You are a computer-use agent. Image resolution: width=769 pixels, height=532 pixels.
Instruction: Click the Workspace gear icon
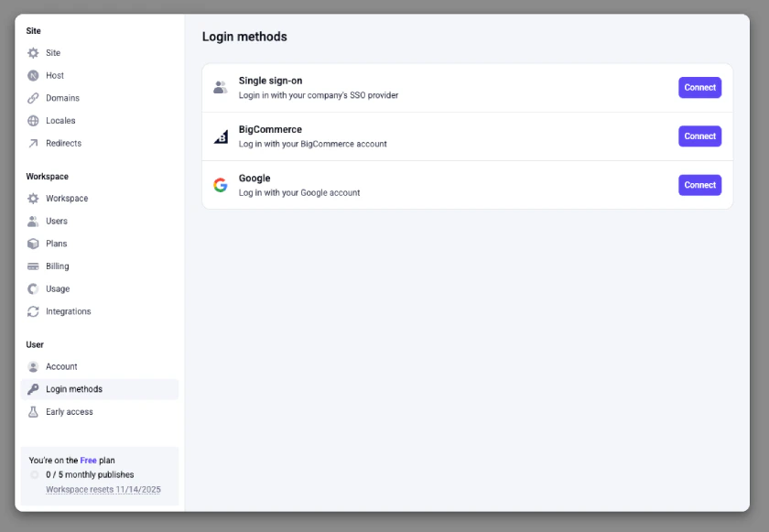click(x=32, y=198)
